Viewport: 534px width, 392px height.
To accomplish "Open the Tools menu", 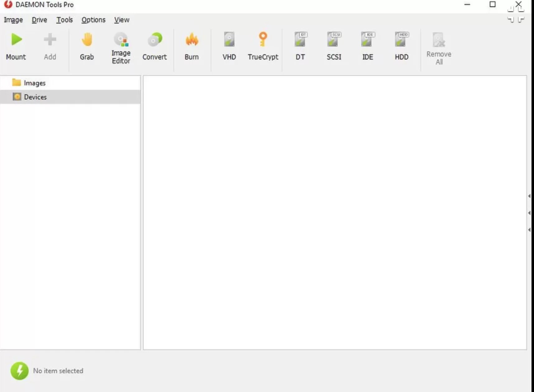I will [x=64, y=20].
